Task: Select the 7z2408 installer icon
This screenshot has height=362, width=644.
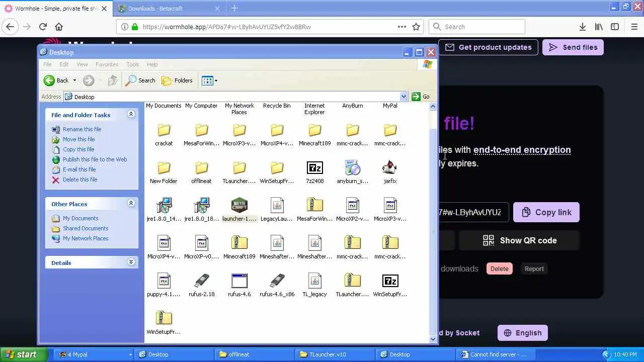Action: (314, 168)
